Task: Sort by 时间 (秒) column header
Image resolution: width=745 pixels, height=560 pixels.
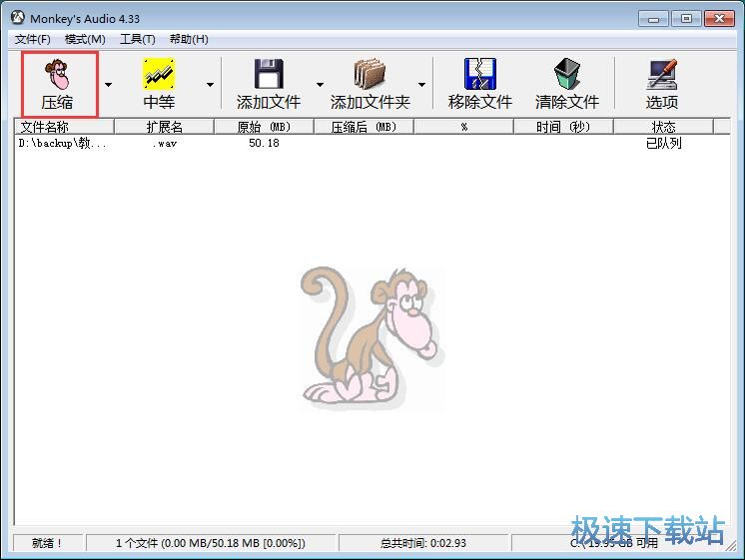Action: coord(563,127)
